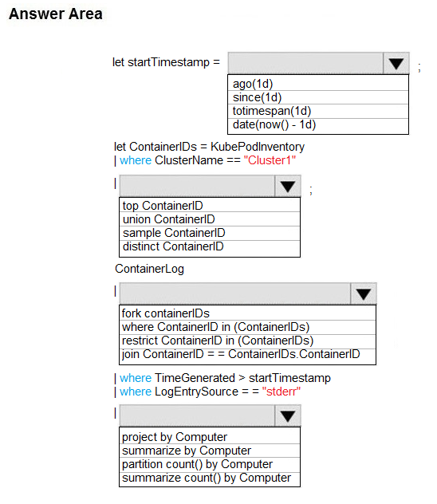
Task: Pick the totimespan(1d) option
Action: (318, 111)
